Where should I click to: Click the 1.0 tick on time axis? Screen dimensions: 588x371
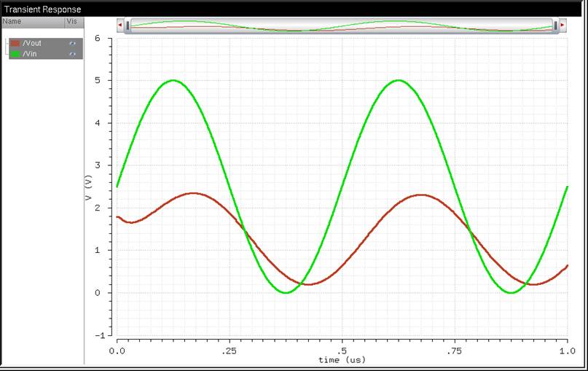coord(567,351)
